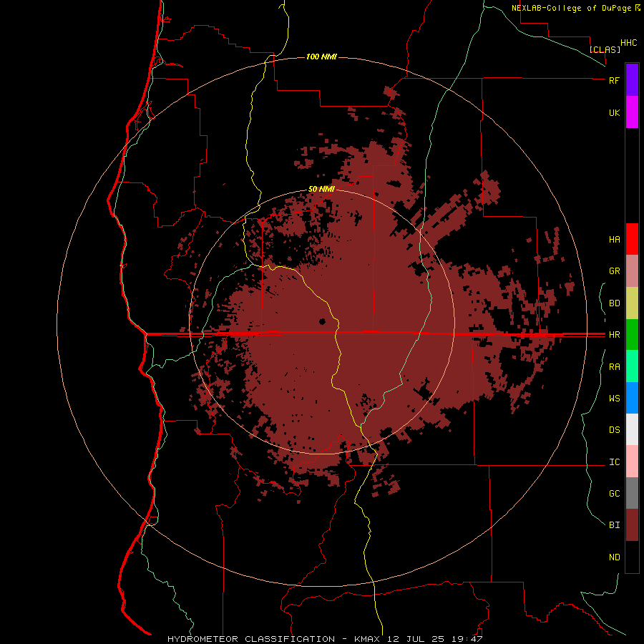Click the DS legend label
The height and width of the screenshot is (644, 644).
click(x=614, y=430)
